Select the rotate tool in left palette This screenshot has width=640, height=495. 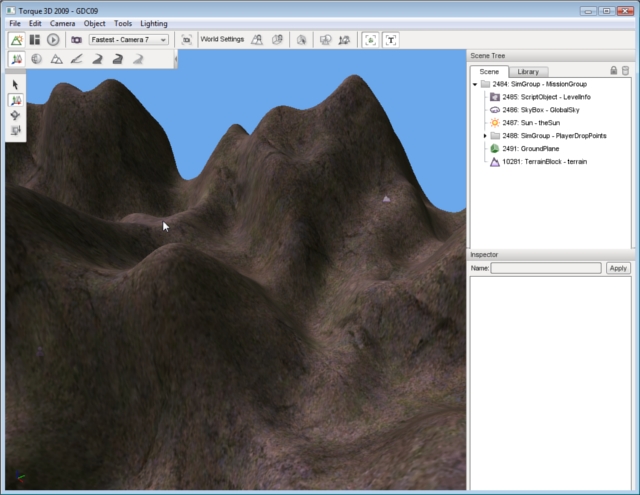click(x=16, y=115)
